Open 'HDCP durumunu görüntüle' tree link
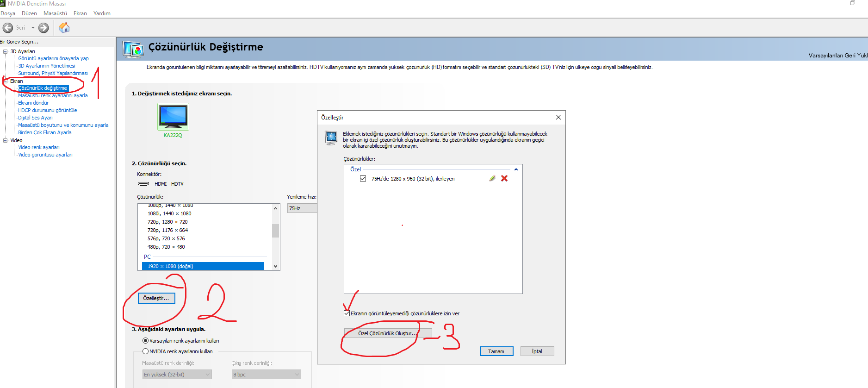 [48, 110]
